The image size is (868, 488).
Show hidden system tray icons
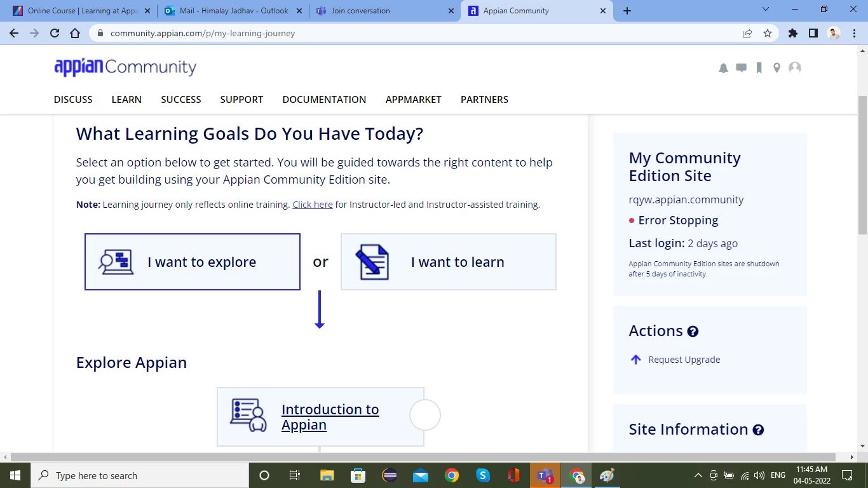[x=698, y=475]
